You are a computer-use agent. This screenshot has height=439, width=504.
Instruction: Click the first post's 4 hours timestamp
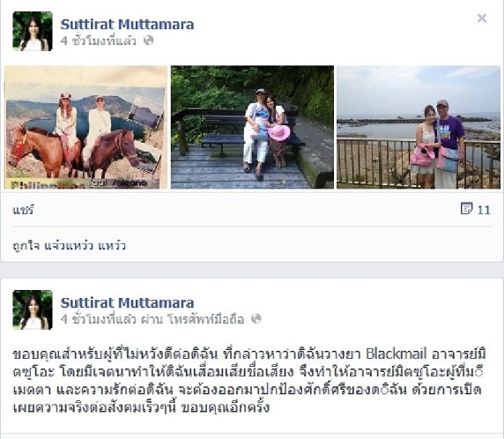pos(99,41)
